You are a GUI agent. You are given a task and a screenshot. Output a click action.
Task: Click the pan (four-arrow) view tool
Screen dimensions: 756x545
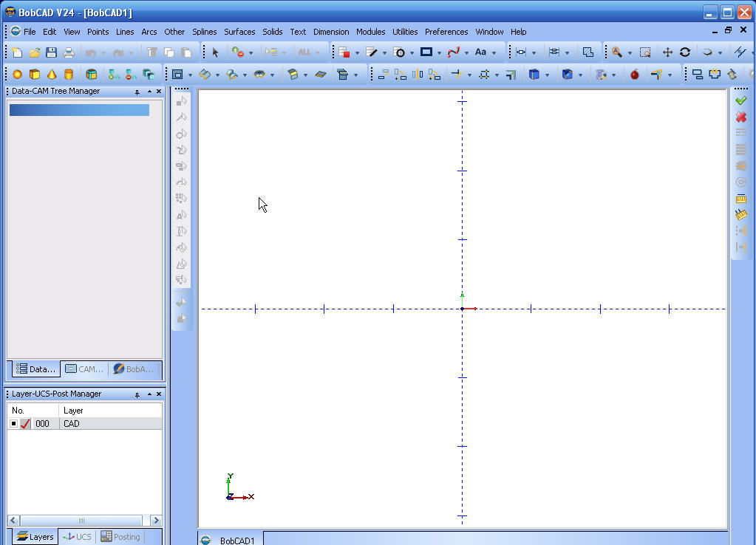tap(666, 52)
